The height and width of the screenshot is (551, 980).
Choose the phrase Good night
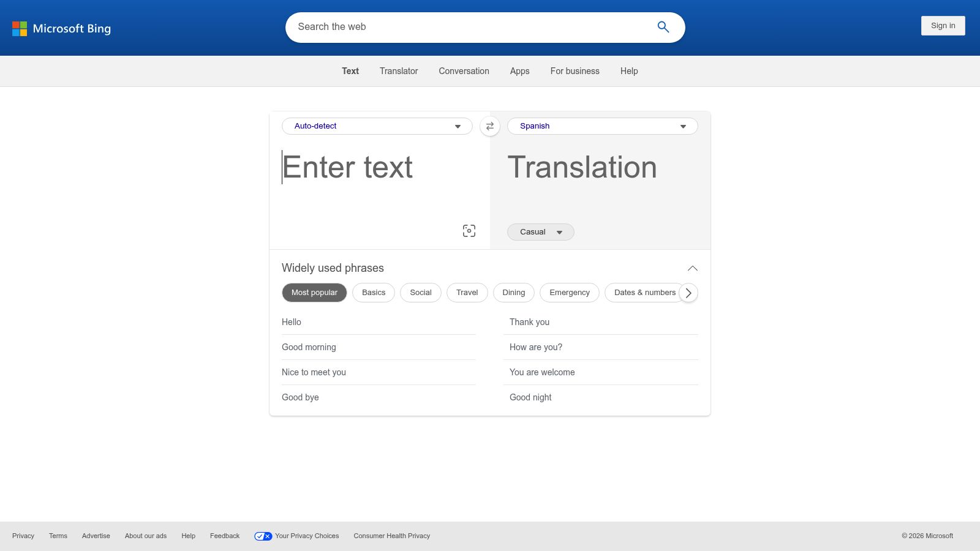pyautogui.click(x=601, y=397)
